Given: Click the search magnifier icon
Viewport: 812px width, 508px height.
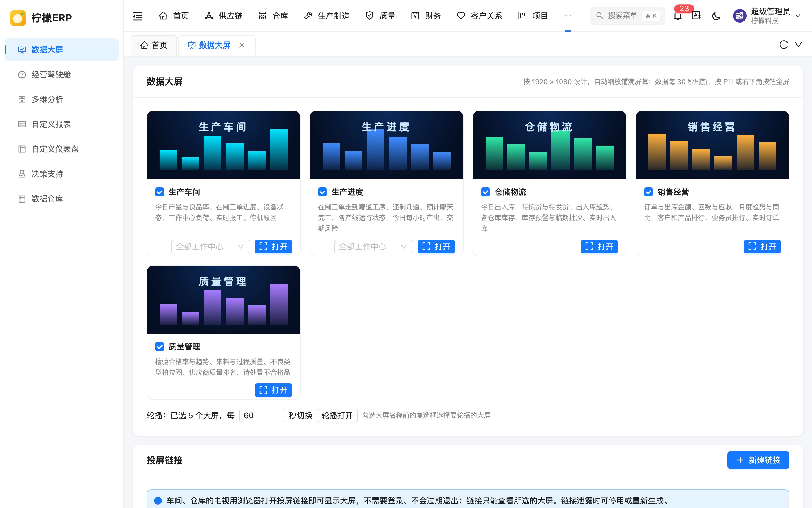Looking at the screenshot, I should tap(600, 16).
